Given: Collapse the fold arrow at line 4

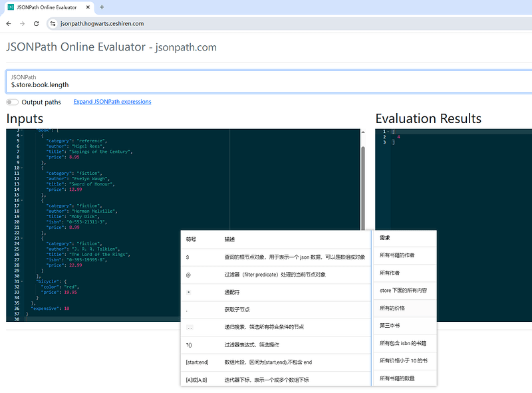Looking at the screenshot, I should pos(22,136).
